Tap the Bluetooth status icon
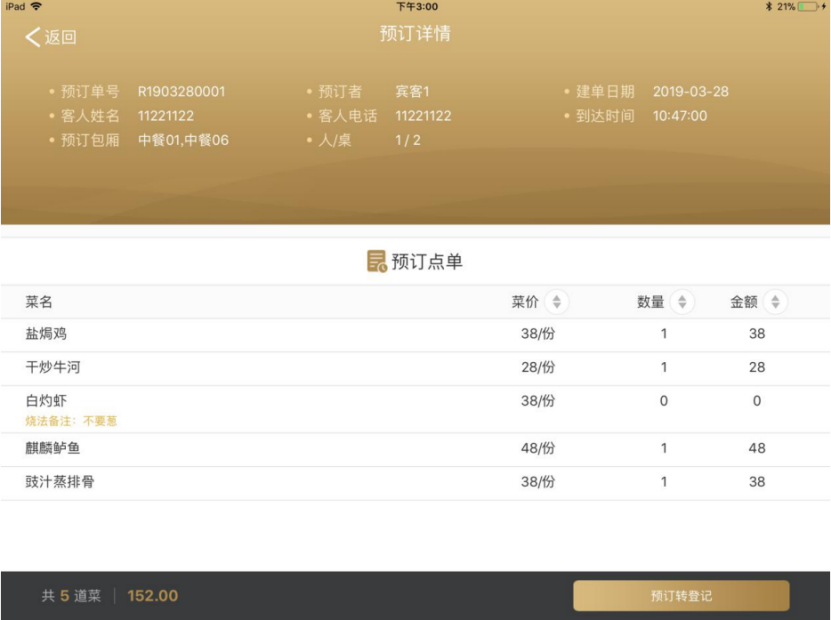 coord(768,6)
